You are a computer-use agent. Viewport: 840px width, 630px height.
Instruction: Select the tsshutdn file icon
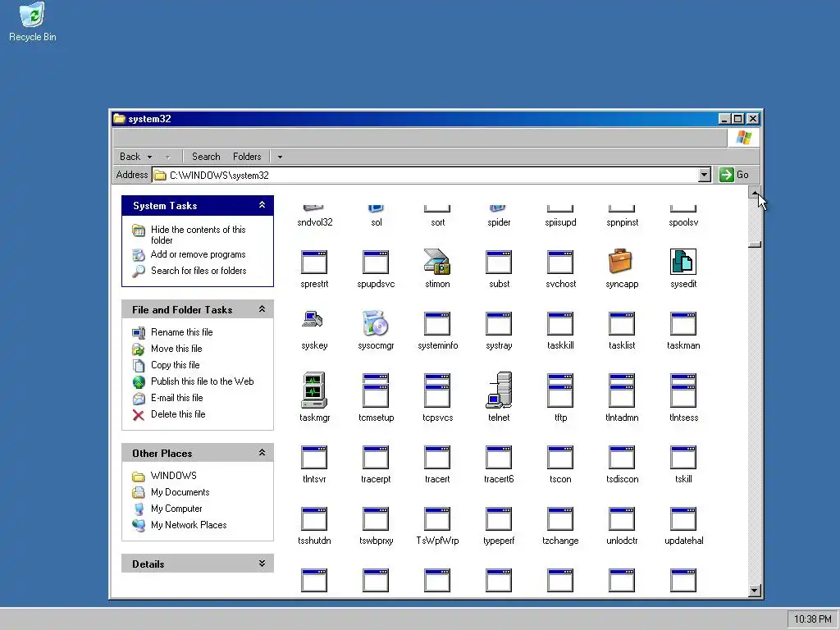coord(314,519)
